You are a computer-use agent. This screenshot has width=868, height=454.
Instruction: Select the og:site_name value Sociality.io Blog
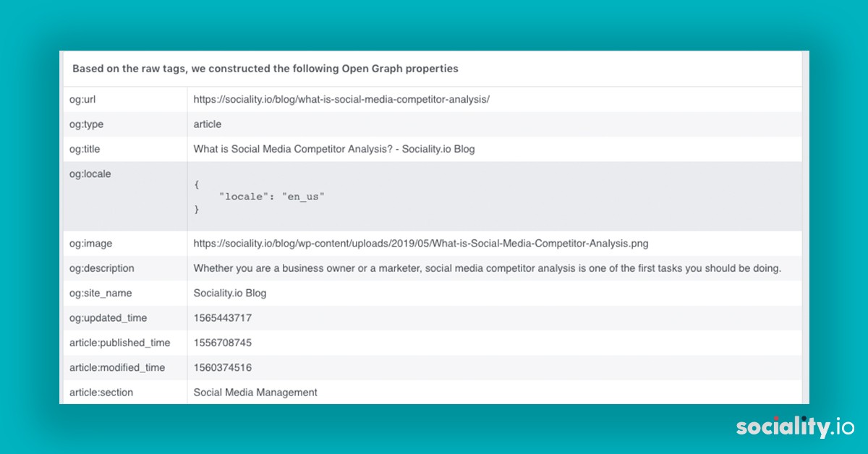(x=229, y=294)
